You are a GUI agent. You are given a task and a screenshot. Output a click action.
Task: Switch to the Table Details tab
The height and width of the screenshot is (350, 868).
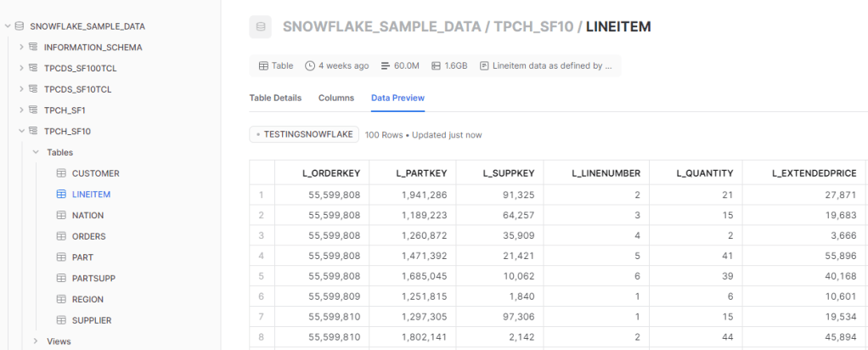point(275,99)
